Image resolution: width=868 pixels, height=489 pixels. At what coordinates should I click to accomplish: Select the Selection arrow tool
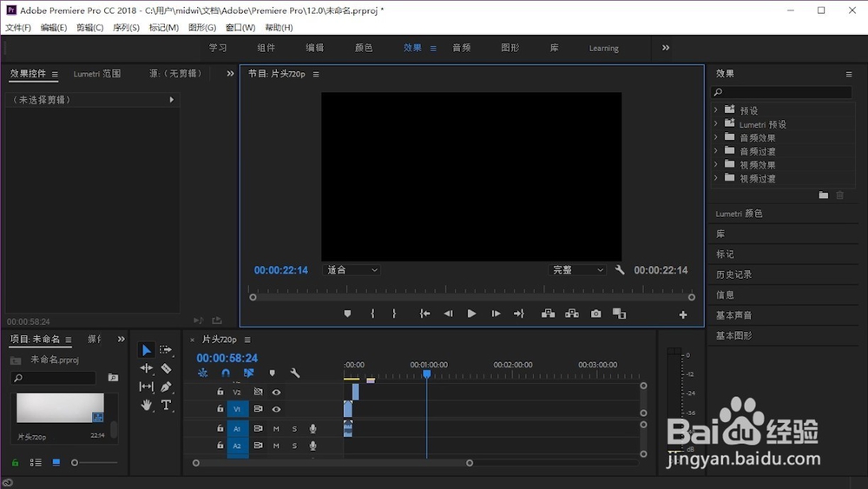146,350
